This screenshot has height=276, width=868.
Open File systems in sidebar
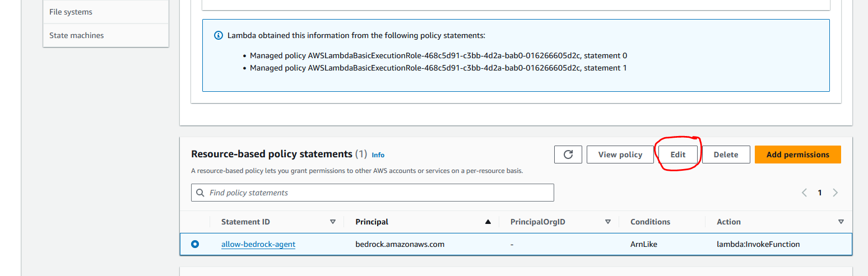click(71, 12)
